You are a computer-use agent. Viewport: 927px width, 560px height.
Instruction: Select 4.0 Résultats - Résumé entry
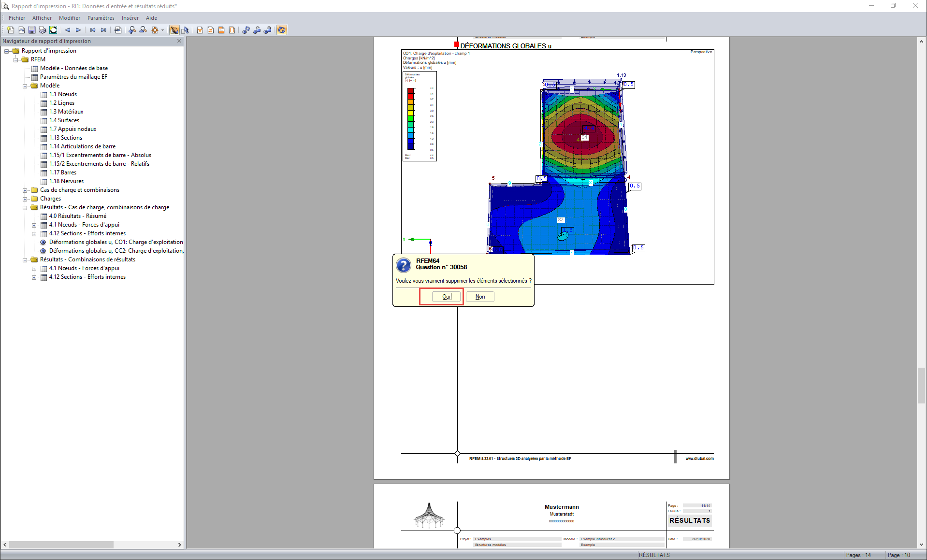pyautogui.click(x=78, y=216)
